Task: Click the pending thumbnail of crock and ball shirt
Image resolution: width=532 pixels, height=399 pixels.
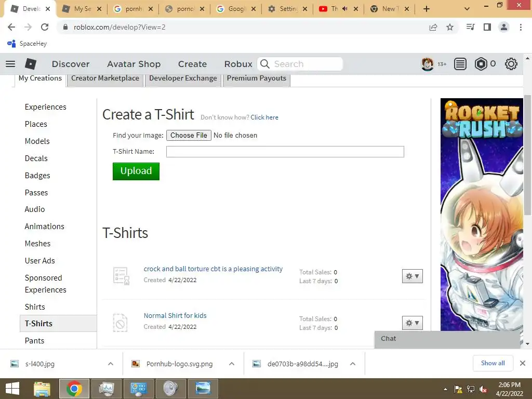Action: (x=121, y=275)
